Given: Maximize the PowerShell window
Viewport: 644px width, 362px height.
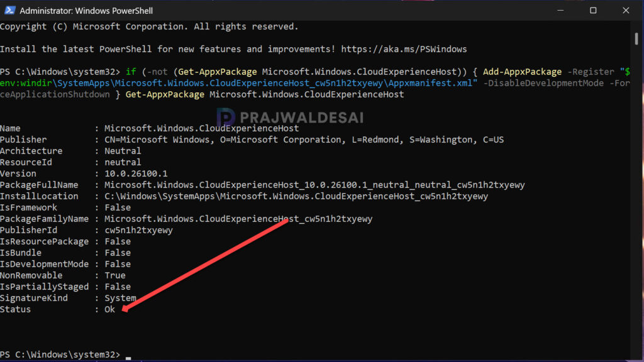Looking at the screenshot, I should 593,10.
